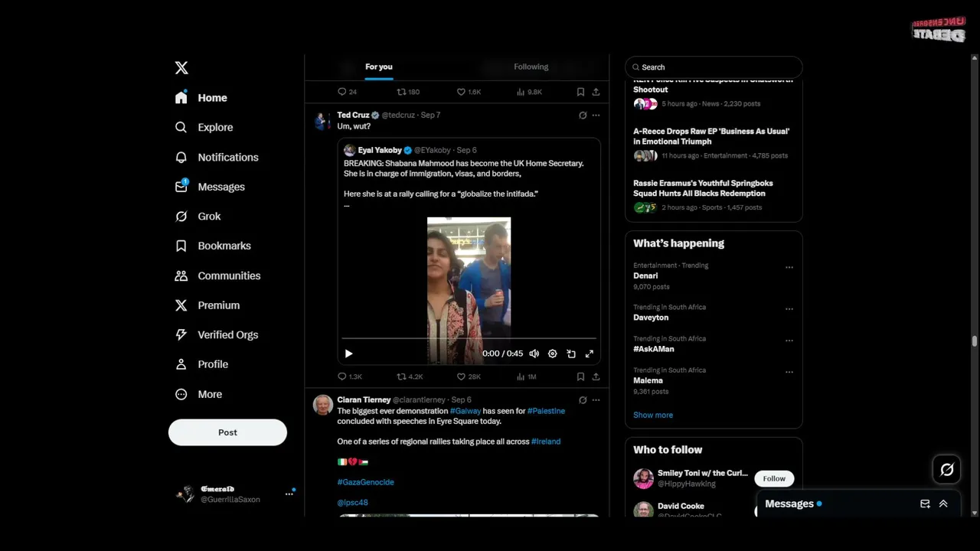
Task: Repost the top post with 180 reposts
Action: coord(408,92)
